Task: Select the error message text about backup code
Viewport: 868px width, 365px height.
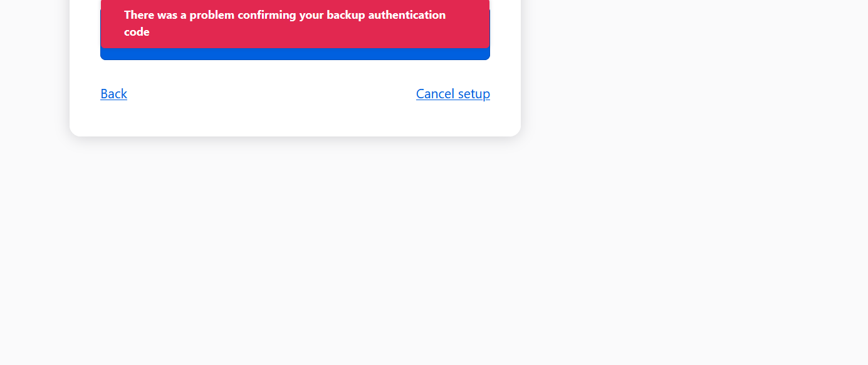Action: coord(285,23)
